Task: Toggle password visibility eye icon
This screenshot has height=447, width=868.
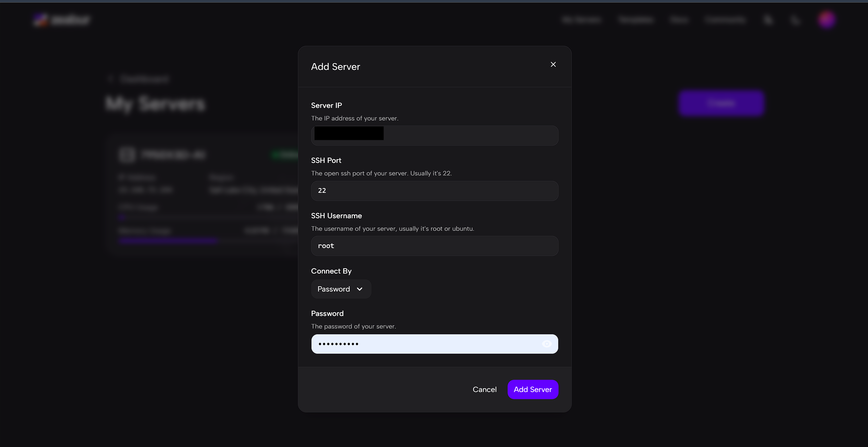Action: tap(547, 344)
